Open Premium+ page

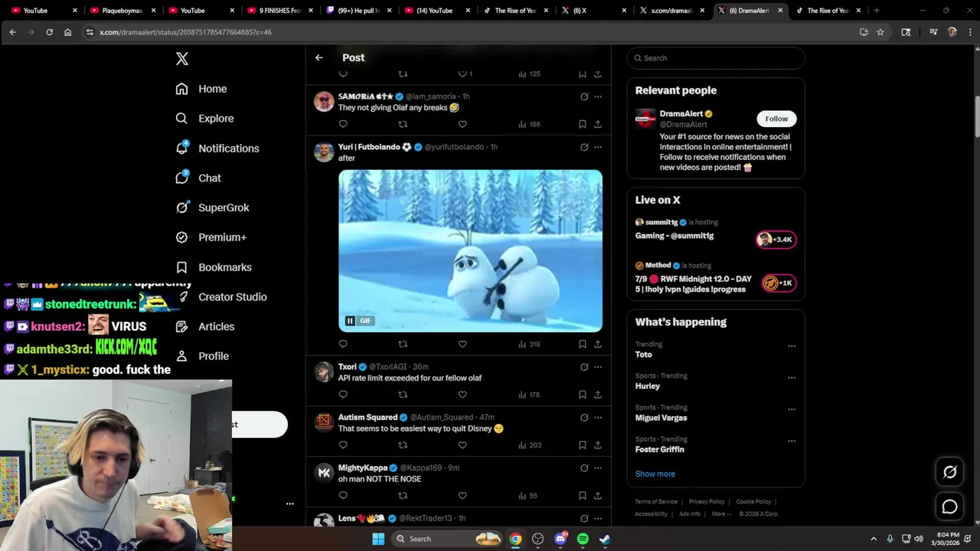tap(211, 237)
